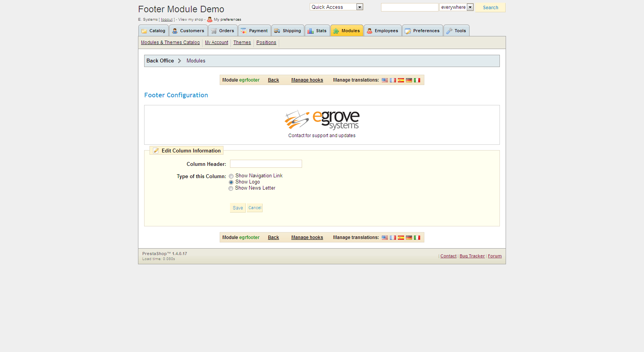This screenshot has height=352, width=644.
Task: Click the View my shop link
Action: (191, 20)
